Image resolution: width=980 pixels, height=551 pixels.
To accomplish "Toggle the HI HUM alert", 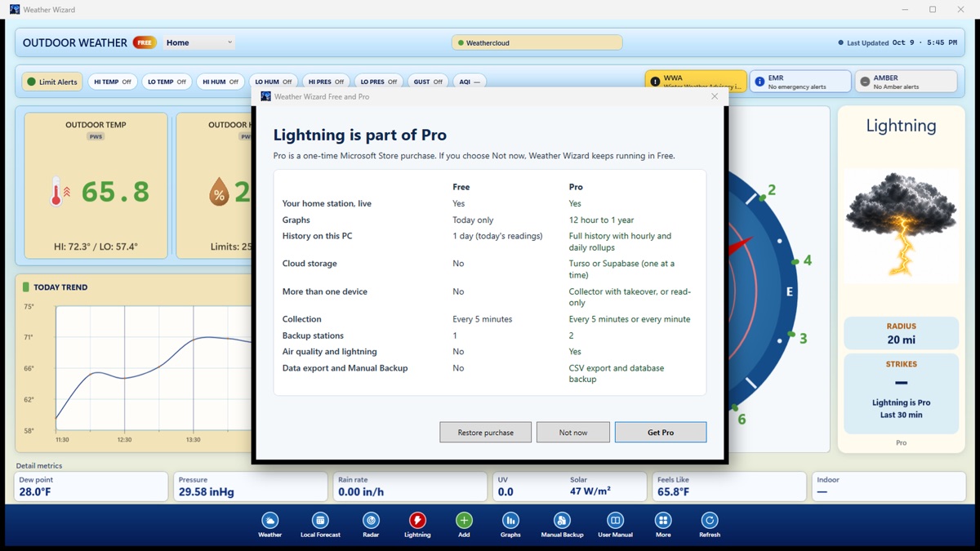I will (220, 82).
